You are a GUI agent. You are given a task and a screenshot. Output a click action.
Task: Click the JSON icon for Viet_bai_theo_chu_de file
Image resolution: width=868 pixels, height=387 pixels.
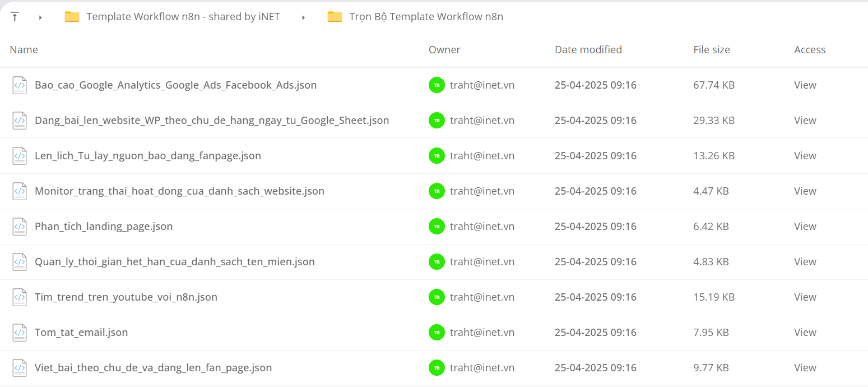click(x=20, y=368)
